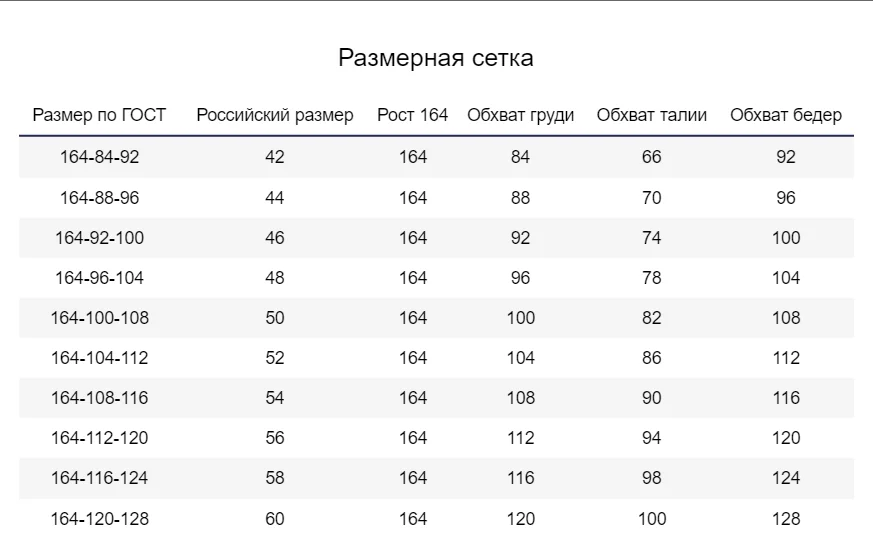Select the 'Размер по ГОСТ' column header
Screen dimensions: 873x548
[x=99, y=115]
